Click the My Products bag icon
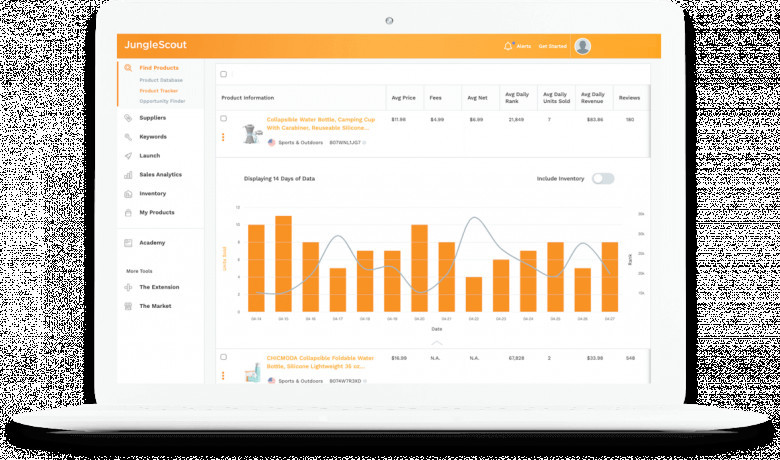The image size is (780, 460). pyautogui.click(x=128, y=212)
